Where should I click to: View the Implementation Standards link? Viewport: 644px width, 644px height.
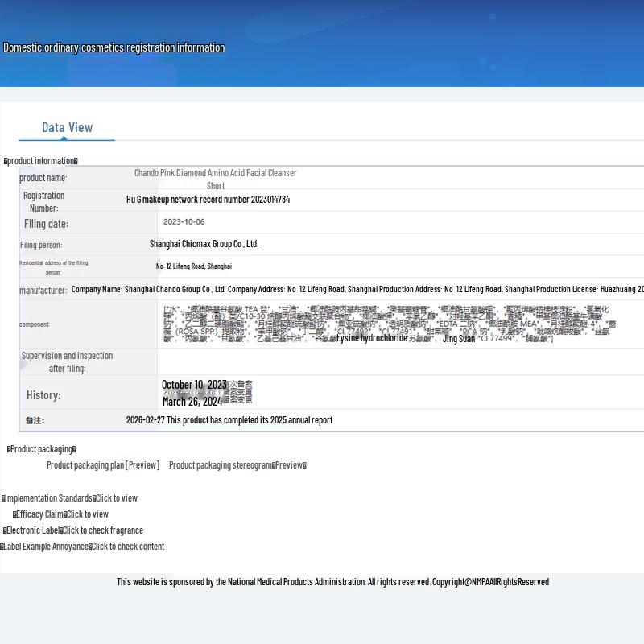(x=69, y=497)
